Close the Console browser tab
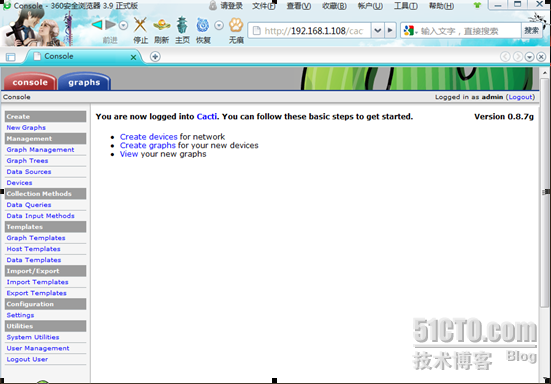 134,57
